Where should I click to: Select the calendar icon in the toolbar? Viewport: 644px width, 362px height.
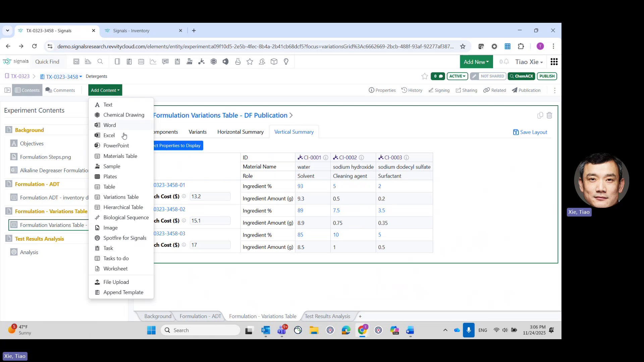tap(141, 61)
